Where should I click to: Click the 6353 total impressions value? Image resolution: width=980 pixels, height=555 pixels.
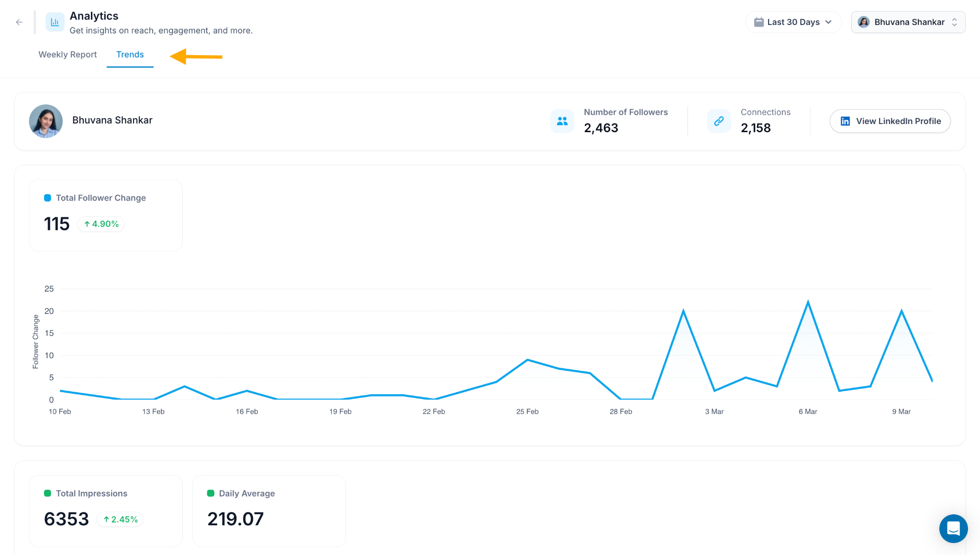coord(67,519)
